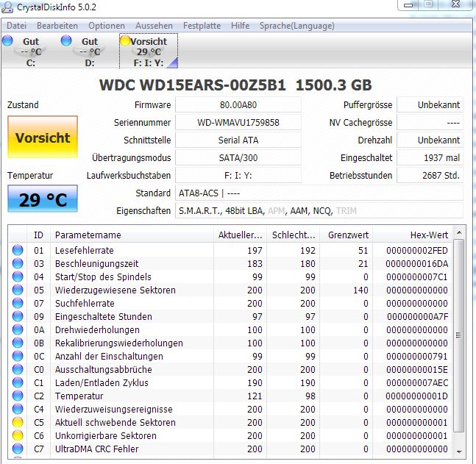Screen dimensions: 476x464
Task: Open the Aussehen menu
Action: click(x=154, y=26)
